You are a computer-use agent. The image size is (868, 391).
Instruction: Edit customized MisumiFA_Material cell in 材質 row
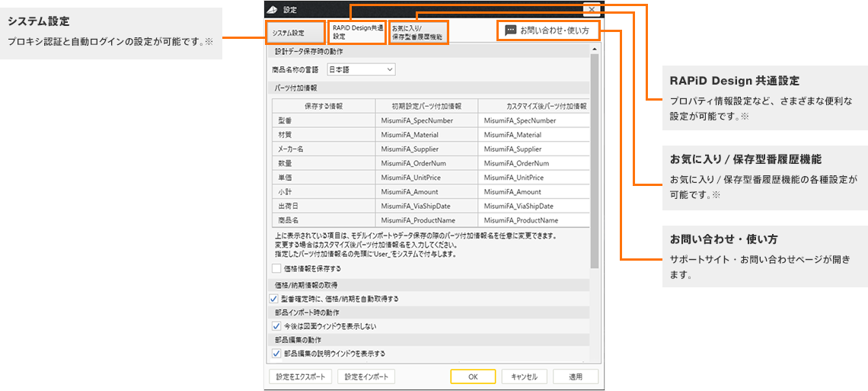click(533, 135)
